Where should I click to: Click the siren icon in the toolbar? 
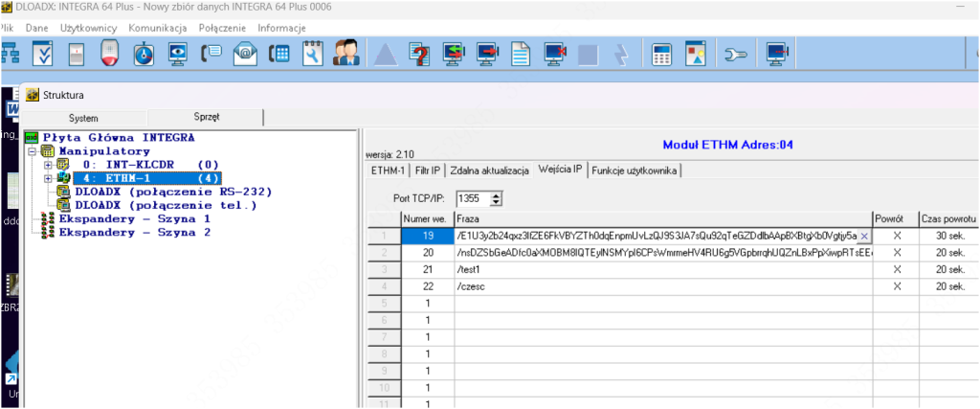pyautogui.click(x=110, y=54)
